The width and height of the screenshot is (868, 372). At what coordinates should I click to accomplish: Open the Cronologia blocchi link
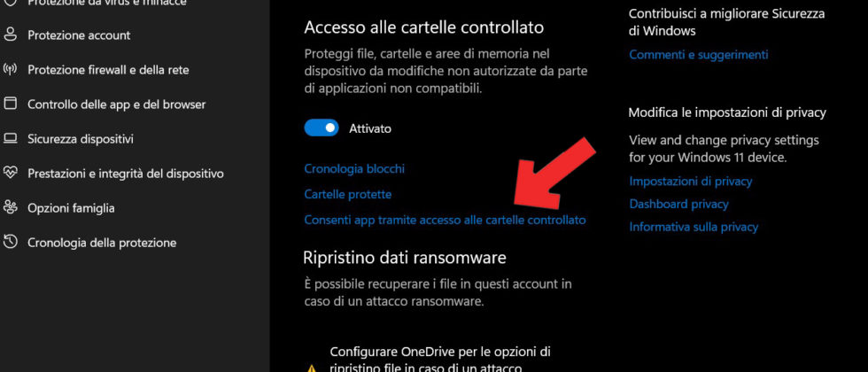tap(354, 168)
